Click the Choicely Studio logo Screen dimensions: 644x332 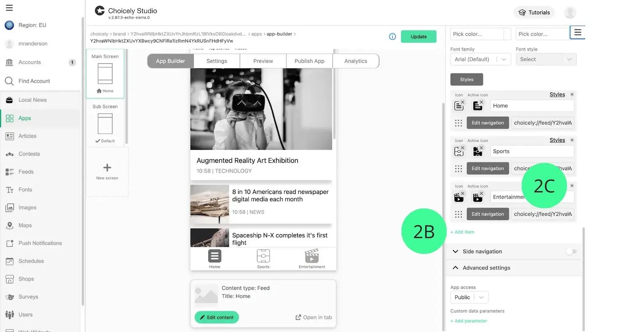[99, 10]
